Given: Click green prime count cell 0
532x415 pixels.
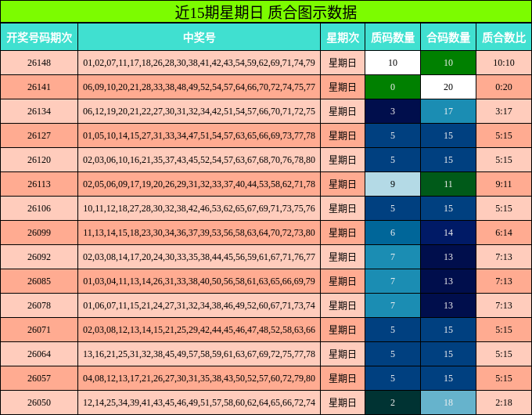Looking at the screenshot, I should tap(393, 87).
